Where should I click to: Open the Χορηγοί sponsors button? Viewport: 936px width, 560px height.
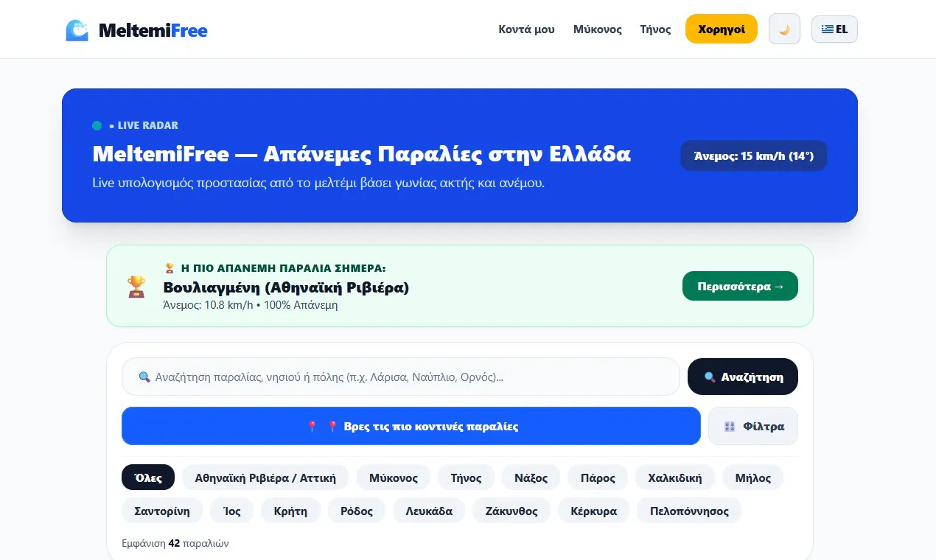(x=722, y=29)
